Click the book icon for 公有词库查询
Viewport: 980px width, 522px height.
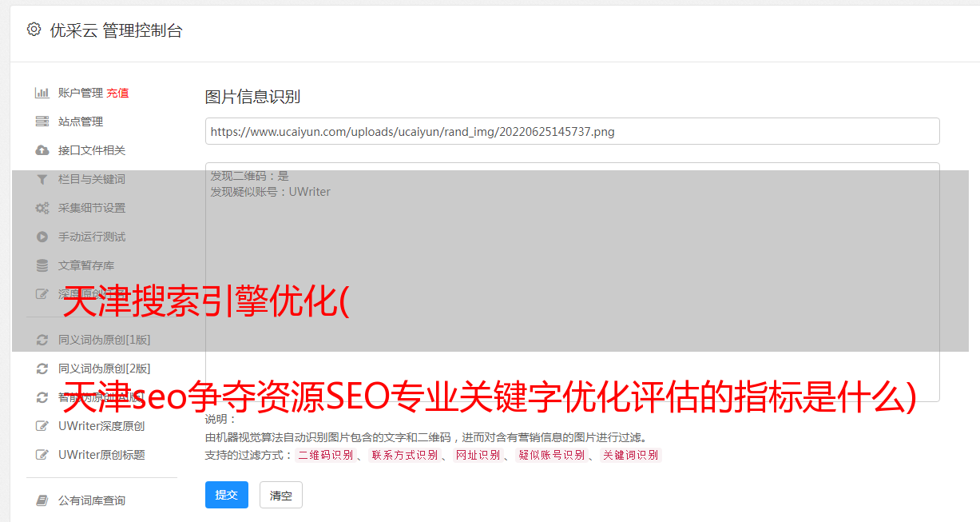tap(42, 500)
